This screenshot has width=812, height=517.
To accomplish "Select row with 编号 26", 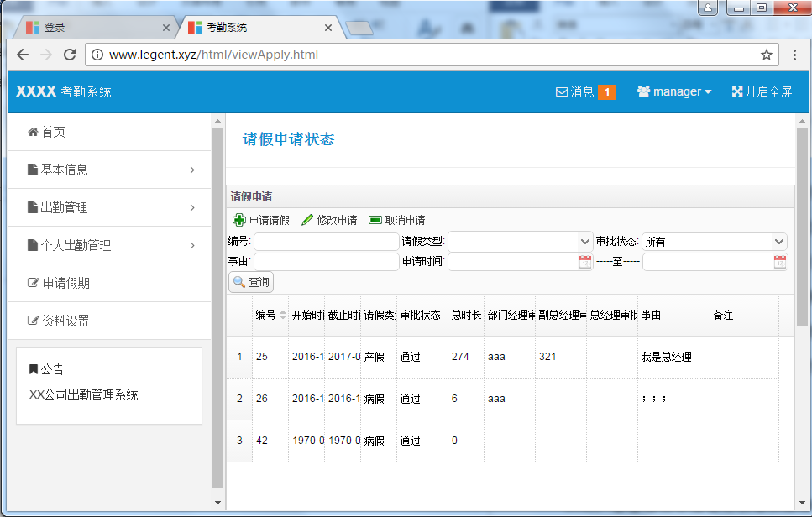I will pos(502,399).
